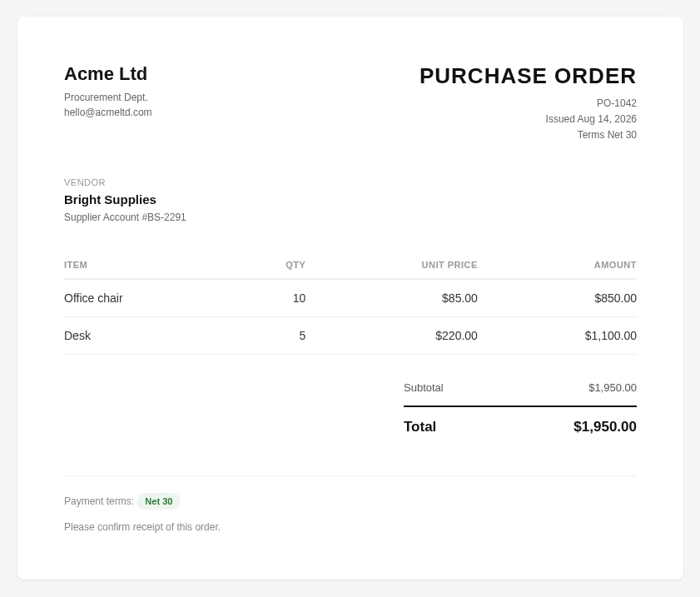Click Supplier Account #BS-2291 text
The width and height of the screenshot is (700, 597).
coord(125,217)
